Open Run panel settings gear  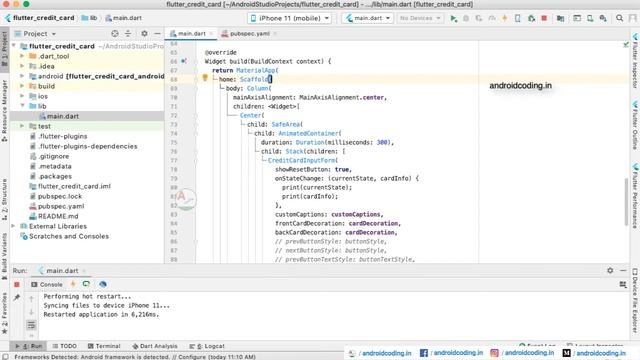(610, 270)
